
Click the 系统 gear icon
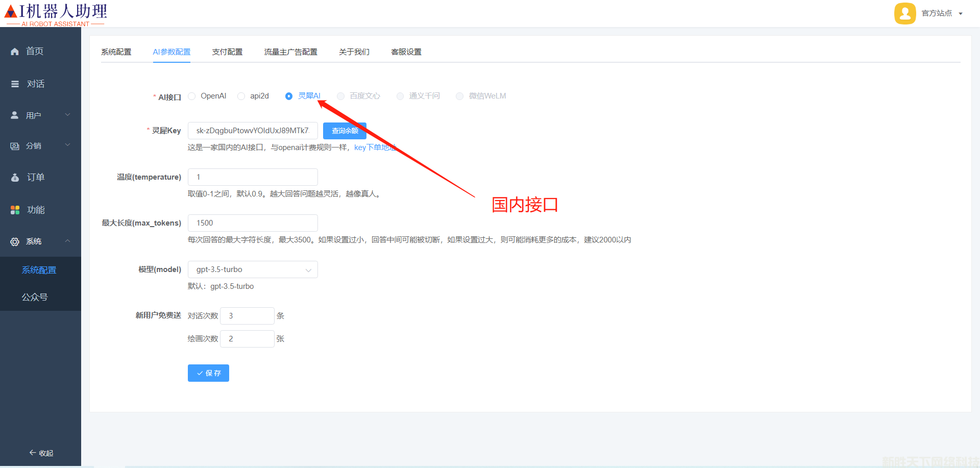coord(15,242)
